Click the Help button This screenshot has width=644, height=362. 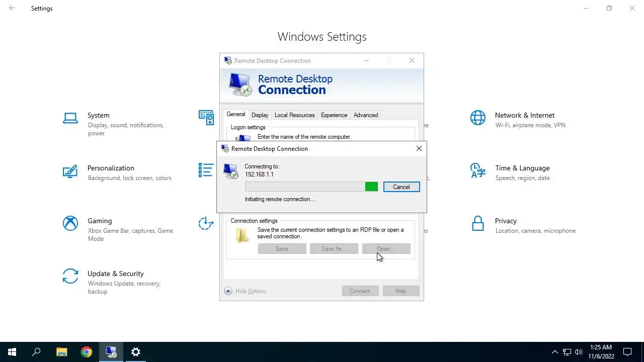pyautogui.click(x=400, y=291)
